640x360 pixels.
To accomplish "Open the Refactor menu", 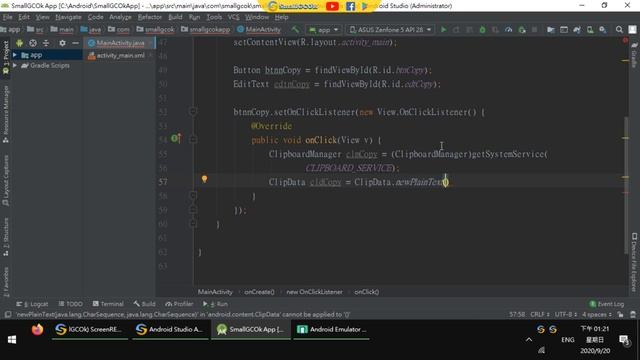I will point(149,17).
